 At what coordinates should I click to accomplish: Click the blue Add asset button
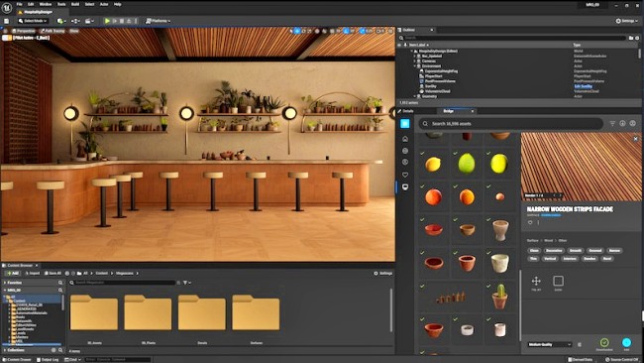627,342
